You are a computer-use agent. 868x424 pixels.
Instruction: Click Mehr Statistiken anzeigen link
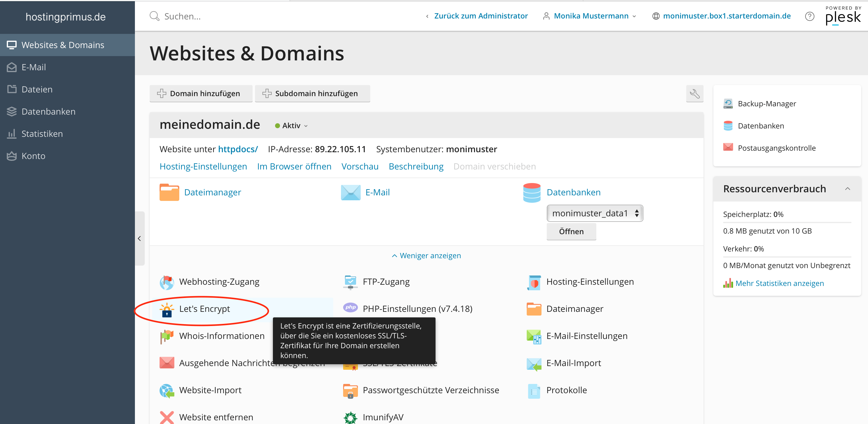[x=780, y=283]
